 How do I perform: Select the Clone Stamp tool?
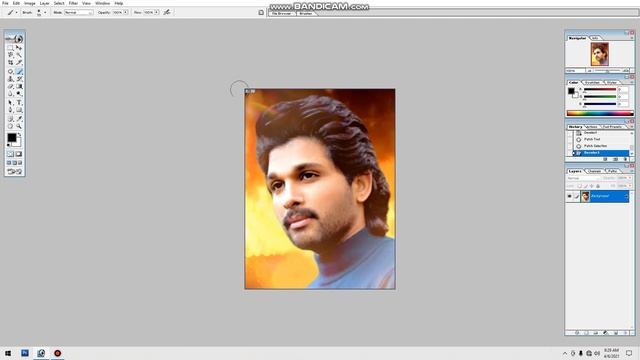point(11,79)
